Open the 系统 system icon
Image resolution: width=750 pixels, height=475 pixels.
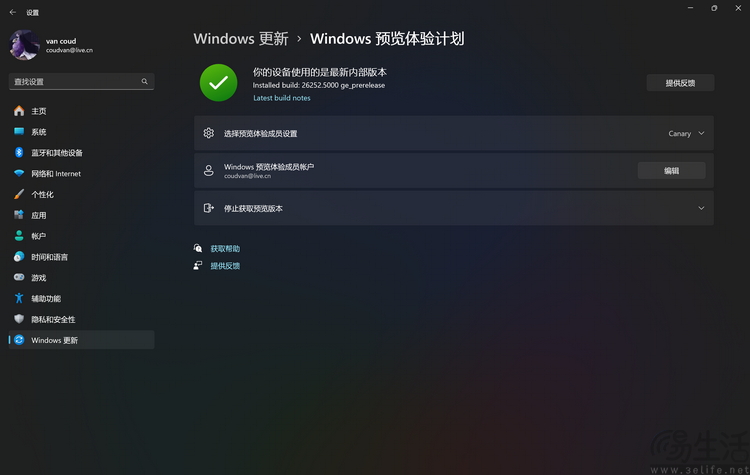(x=19, y=132)
